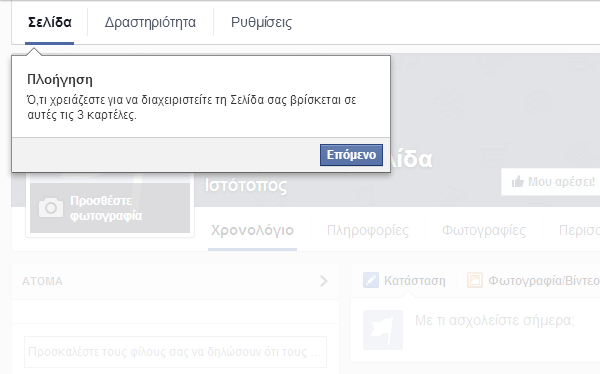This screenshot has width=600, height=374.
Task: Click the status box Με τι ασχολείστε σήμερα;
Action: pos(495,320)
